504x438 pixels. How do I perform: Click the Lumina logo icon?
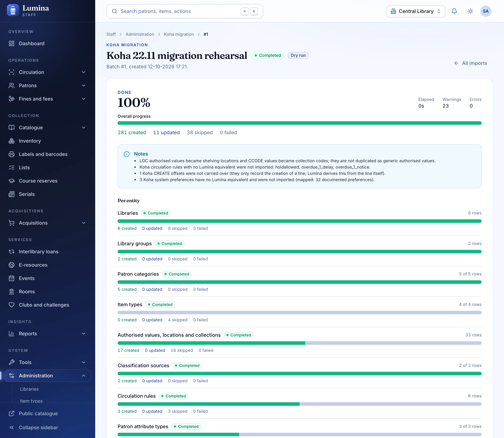coord(13,11)
